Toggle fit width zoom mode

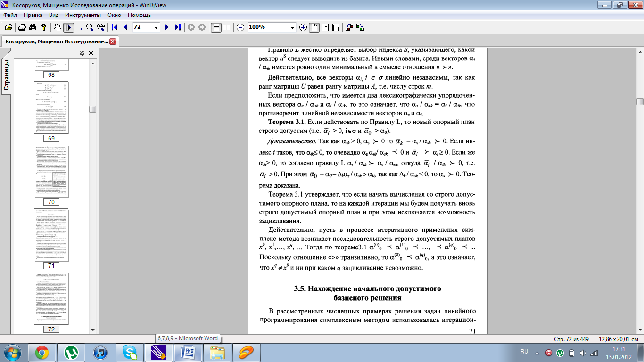pos(314,27)
